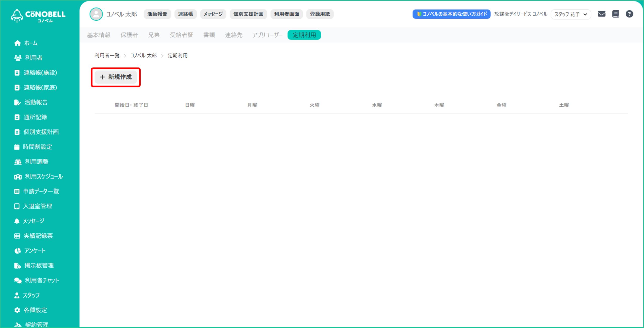Open the アプリユーザー tab
The height and width of the screenshot is (328, 644).
[x=267, y=35]
